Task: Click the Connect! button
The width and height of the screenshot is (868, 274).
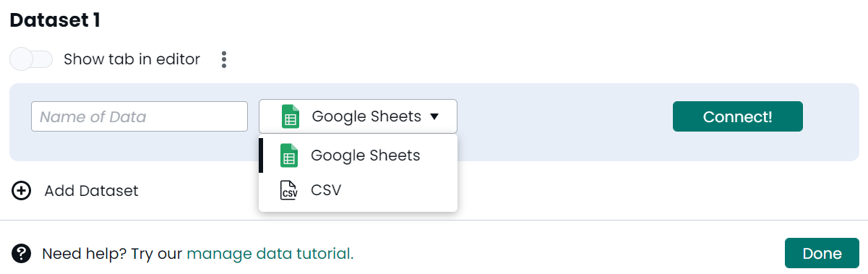Action: coord(738,116)
